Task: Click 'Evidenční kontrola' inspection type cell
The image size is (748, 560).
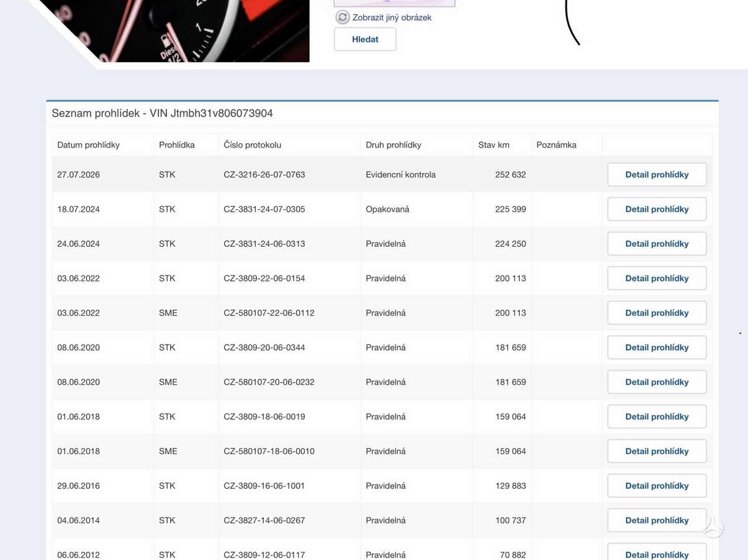Action: (x=401, y=174)
